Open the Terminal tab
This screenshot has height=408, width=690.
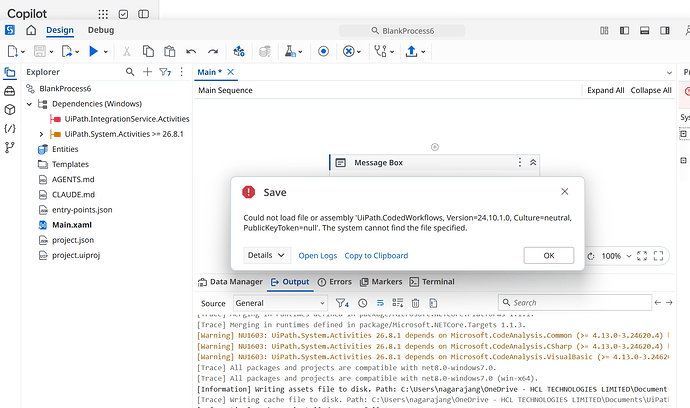tap(432, 282)
